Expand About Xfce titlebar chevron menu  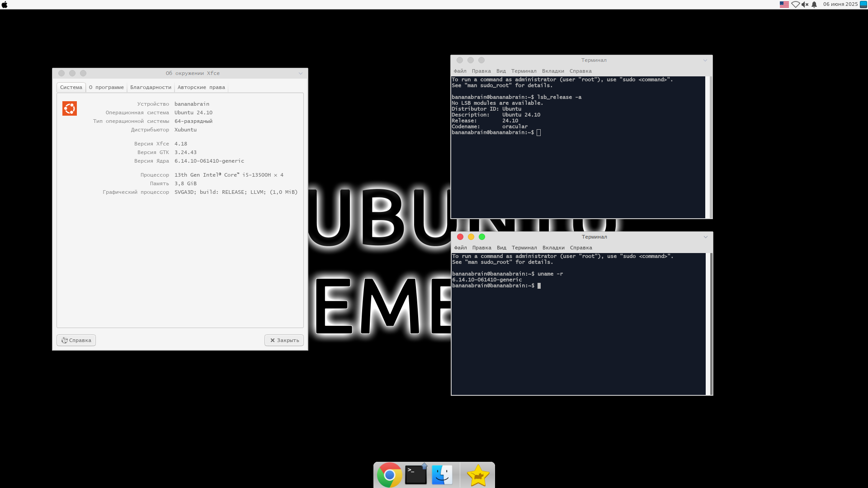(x=301, y=73)
